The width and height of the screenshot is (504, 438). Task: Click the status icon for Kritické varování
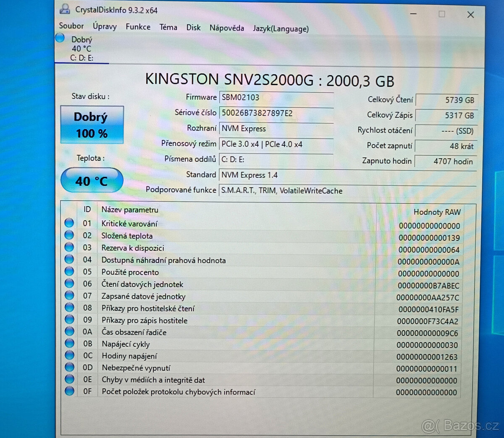click(x=69, y=223)
